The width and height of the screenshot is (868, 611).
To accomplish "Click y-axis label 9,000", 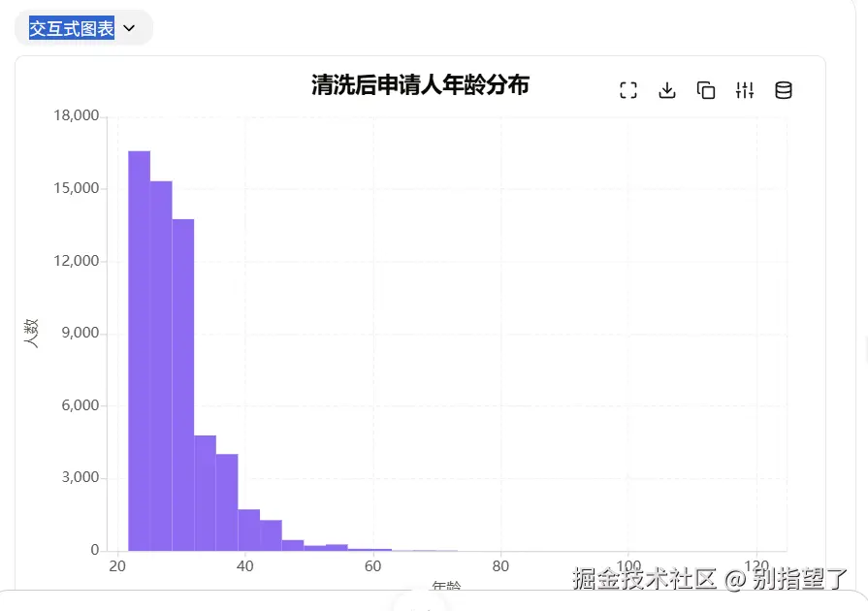I will [80, 333].
